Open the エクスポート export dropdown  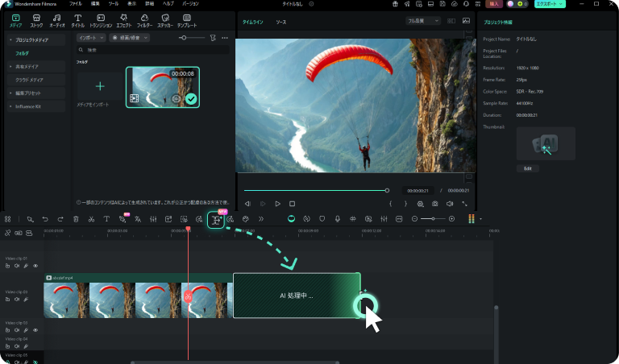pos(550,4)
